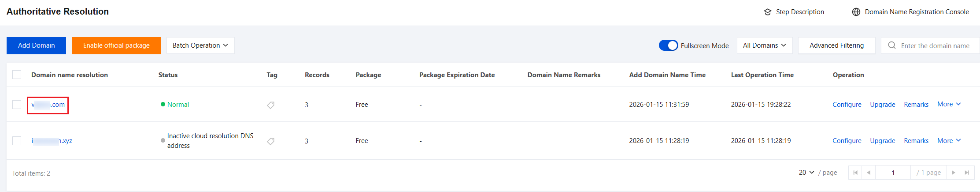Open the .xyz domain name link
980x192 pixels.
(52, 141)
